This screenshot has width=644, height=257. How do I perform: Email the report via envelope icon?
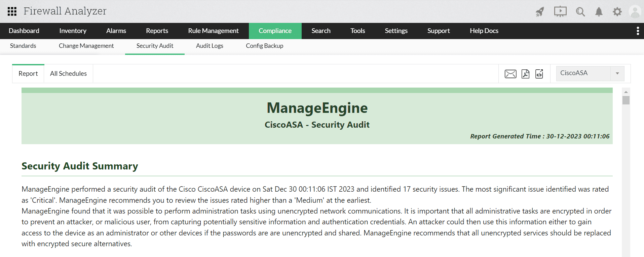[x=510, y=74]
